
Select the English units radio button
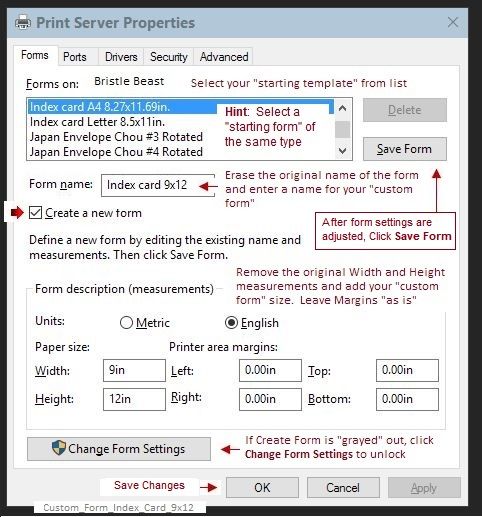point(231,323)
